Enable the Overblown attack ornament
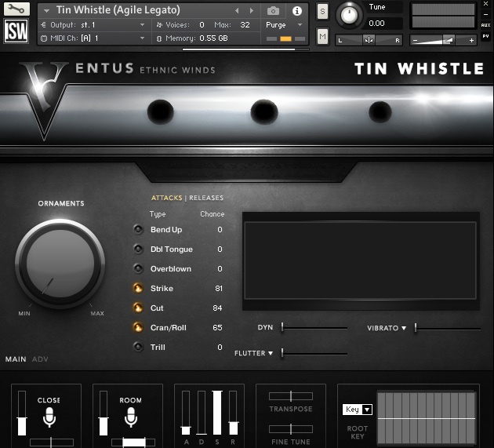 pos(138,268)
